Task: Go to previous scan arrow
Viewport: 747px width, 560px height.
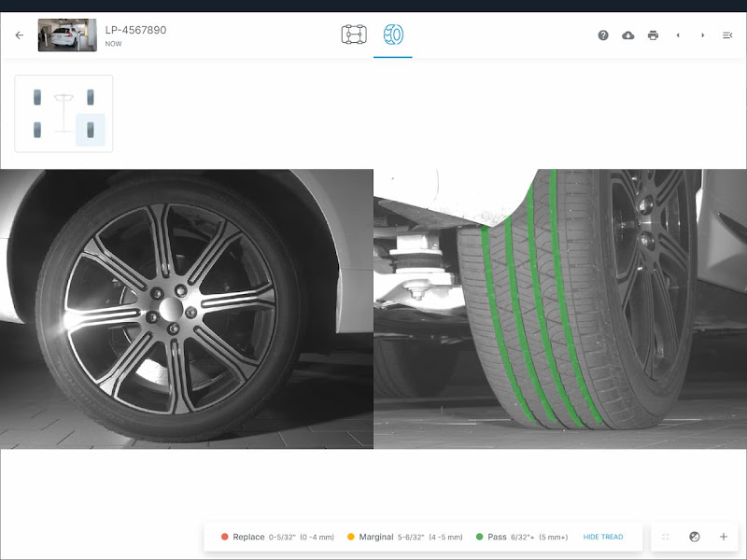Action: pyautogui.click(x=678, y=35)
